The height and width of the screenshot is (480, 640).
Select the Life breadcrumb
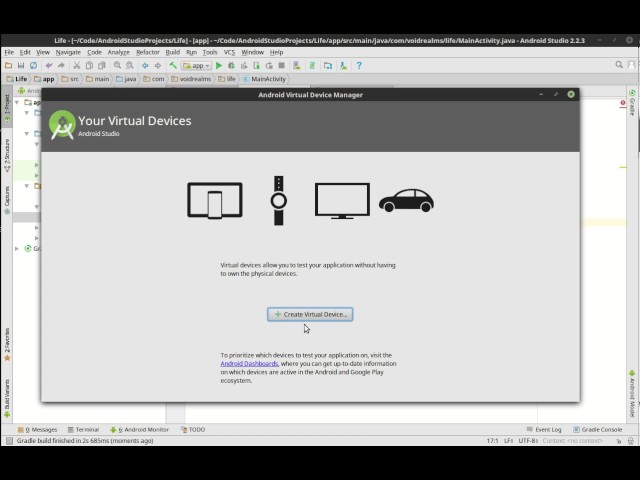(17, 79)
